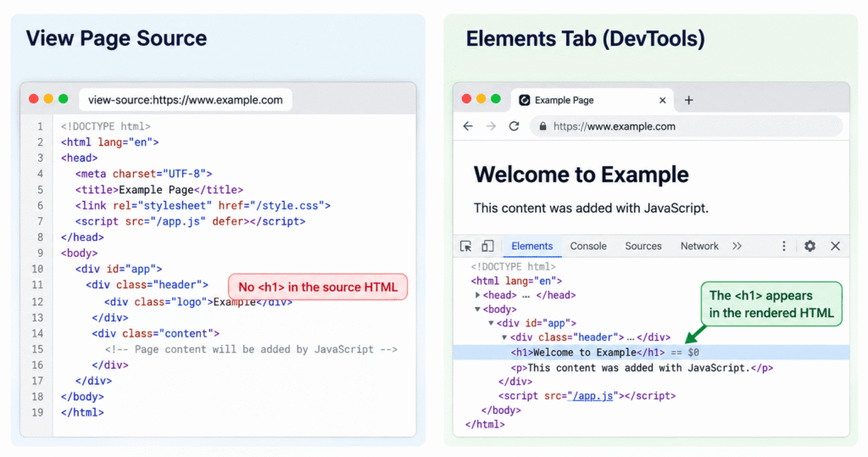Image resolution: width=868 pixels, height=457 pixels.
Task: Click the div class="logo" source line
Action: pyautogui.click(x=198, y=302)
